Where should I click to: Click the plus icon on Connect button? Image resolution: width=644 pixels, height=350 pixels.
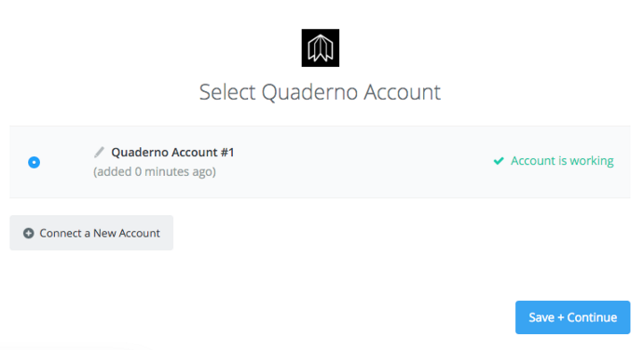pyautogui.click(x=28, y=233)
